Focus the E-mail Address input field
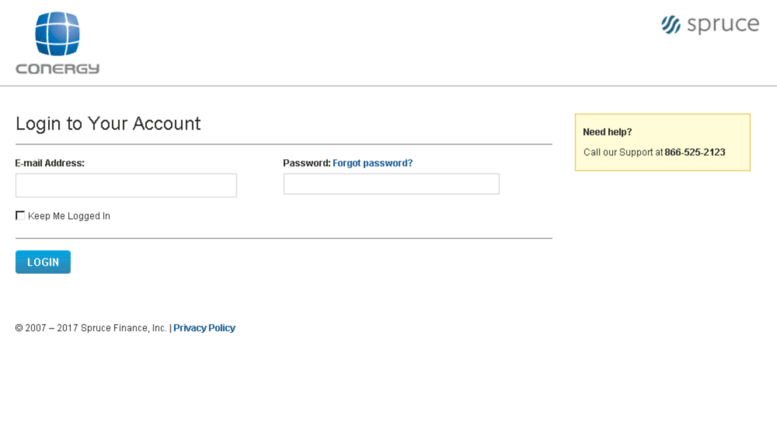This screenshot has width=777, height=423. (126, 185)
